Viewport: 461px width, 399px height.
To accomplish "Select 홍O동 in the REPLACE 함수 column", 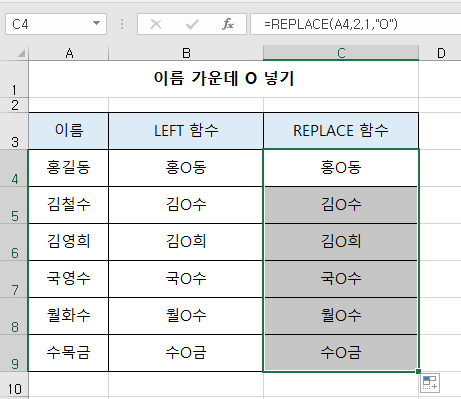I will point(341,168).
